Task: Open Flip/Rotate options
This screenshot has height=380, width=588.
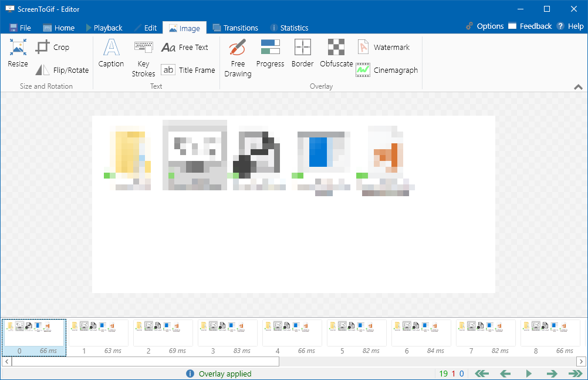Action: coord(62,70)
